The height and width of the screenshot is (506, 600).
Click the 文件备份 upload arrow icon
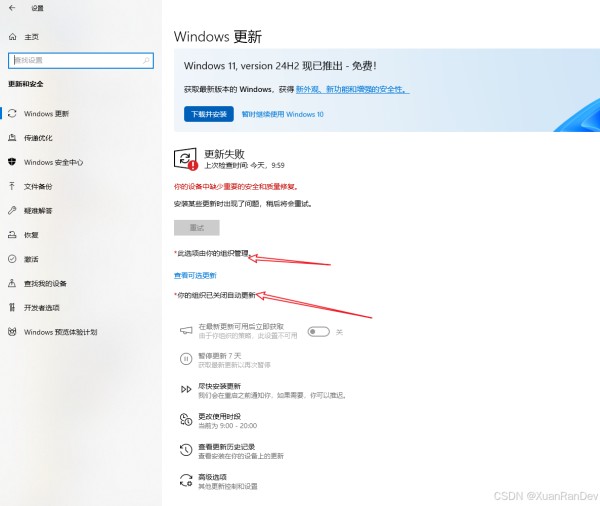[x=12, y=186]
